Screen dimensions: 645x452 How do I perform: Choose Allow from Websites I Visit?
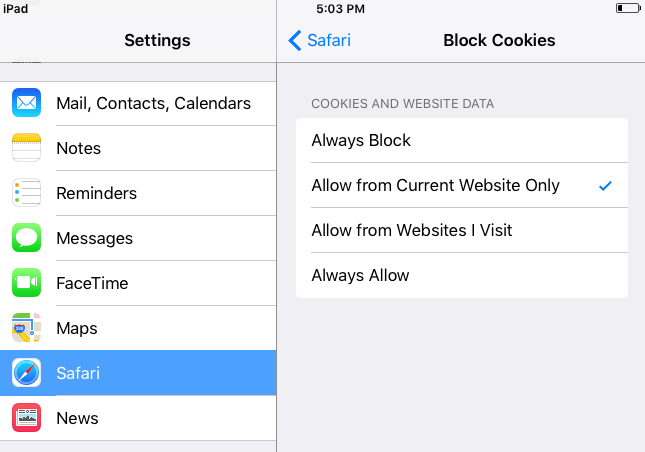click(x=462, y=230)
